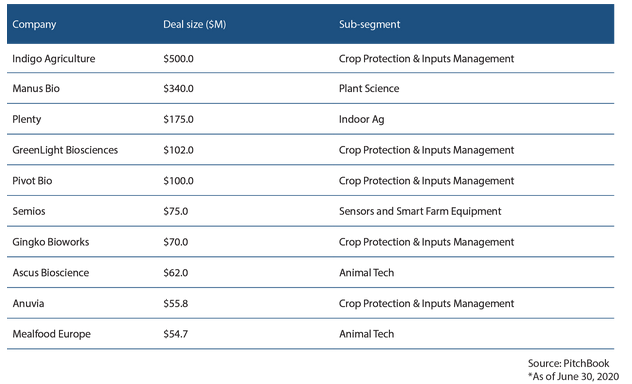
Task: Click the $500.0 deal size value
Action: click(179, 59)
